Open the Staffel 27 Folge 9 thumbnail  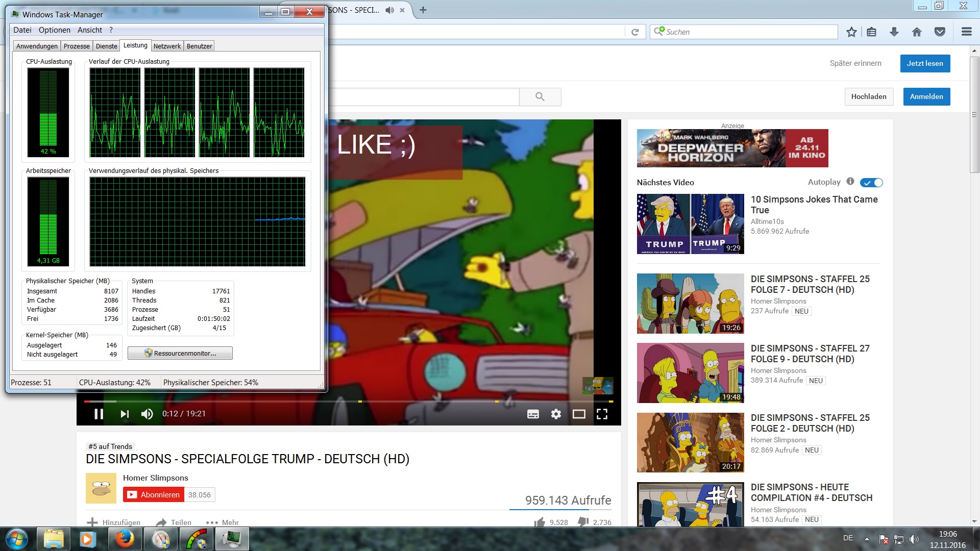[x=690, y=373]
